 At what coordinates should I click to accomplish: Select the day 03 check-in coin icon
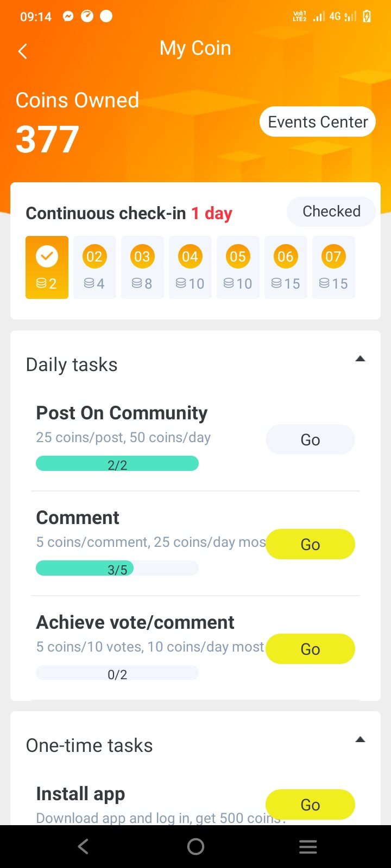tap(142, 257)
